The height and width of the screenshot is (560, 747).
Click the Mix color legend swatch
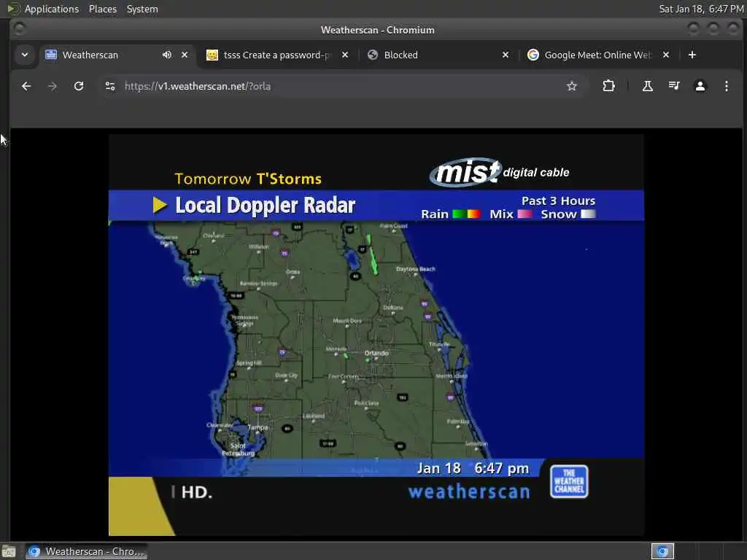(x=525, y=214)
